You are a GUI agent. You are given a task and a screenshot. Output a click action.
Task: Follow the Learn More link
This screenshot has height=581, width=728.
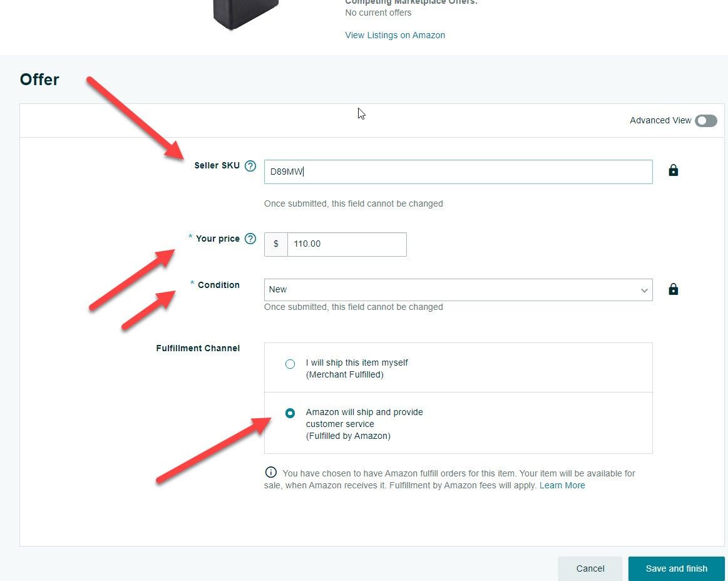(562, 485)
